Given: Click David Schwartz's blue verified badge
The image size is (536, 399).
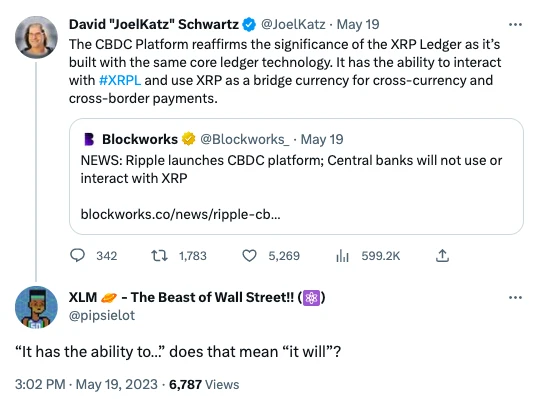Looking at the screenshot, I should (x=249, y=25).
